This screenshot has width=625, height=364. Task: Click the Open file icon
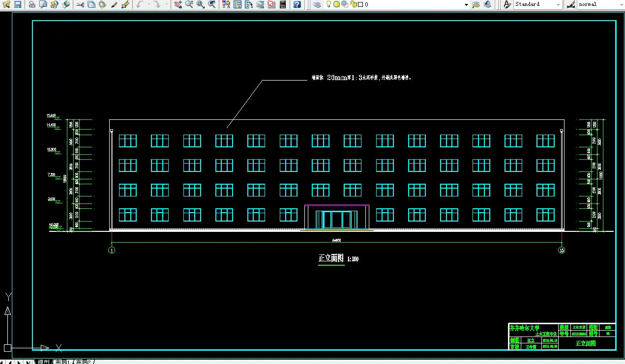click(x=7, y=4)
